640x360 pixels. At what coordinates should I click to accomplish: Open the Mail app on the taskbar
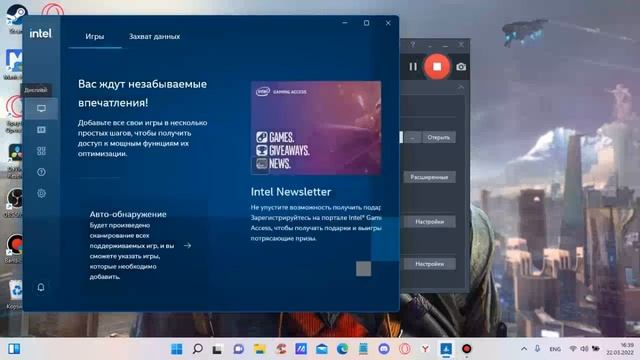point(322,349)
